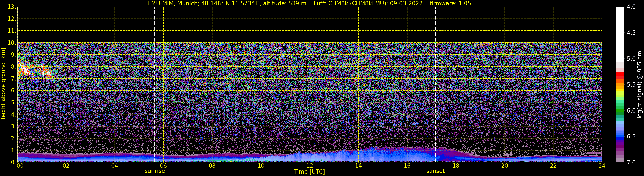This screenshot has width=644, height=176.
Task: Click the 'firmware: 1.05' text in title
Action: point(450,3)
